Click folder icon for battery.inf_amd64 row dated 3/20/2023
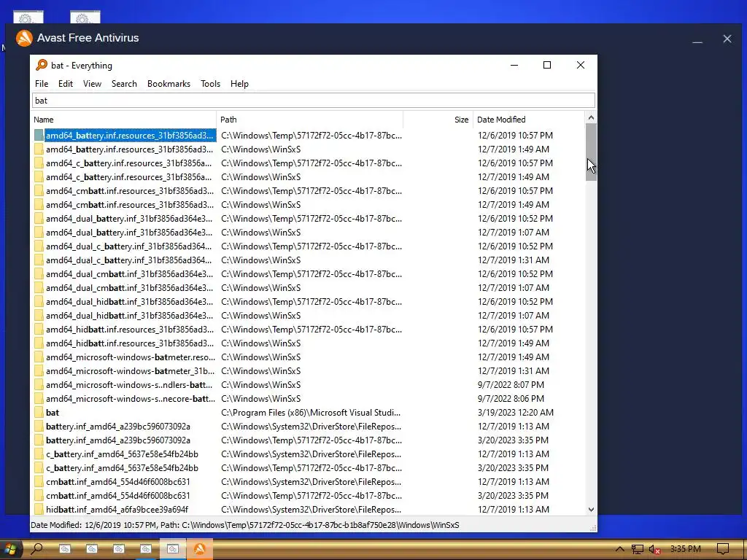747x560 pixels. tap(39, 440)
